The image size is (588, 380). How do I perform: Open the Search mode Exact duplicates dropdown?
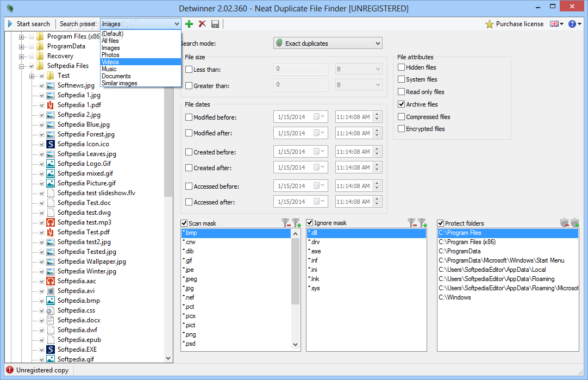pos(328,43)
